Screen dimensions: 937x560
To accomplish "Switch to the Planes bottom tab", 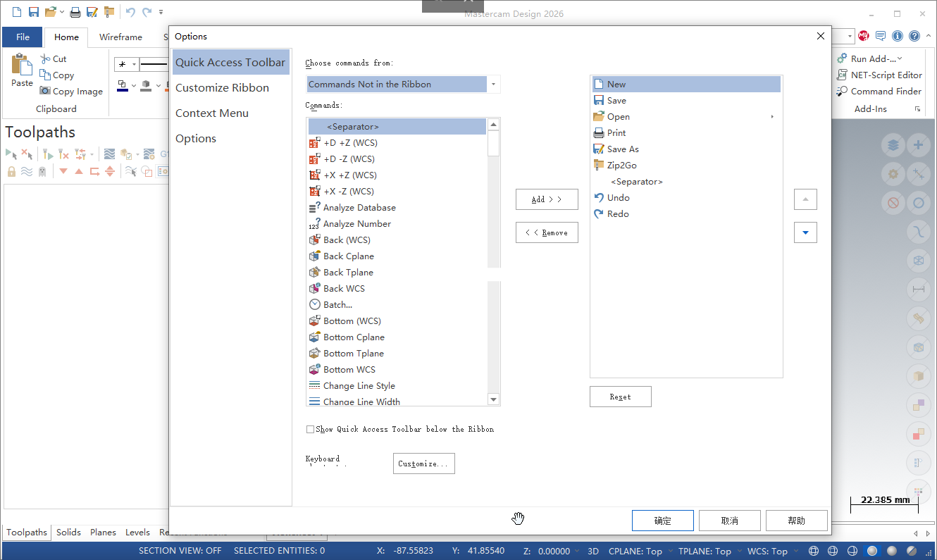I will (103, 533).
